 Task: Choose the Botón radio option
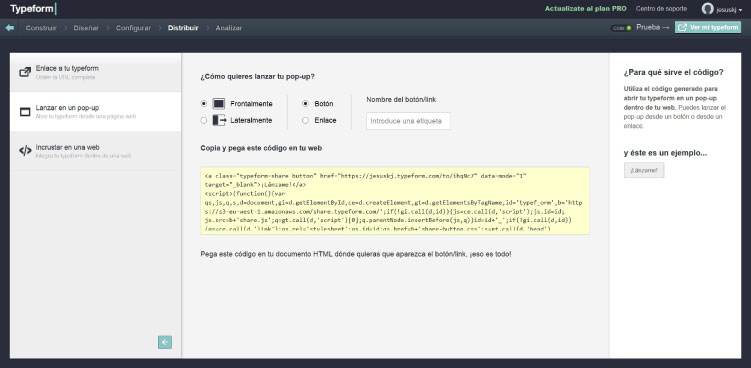tap(305, 104)
